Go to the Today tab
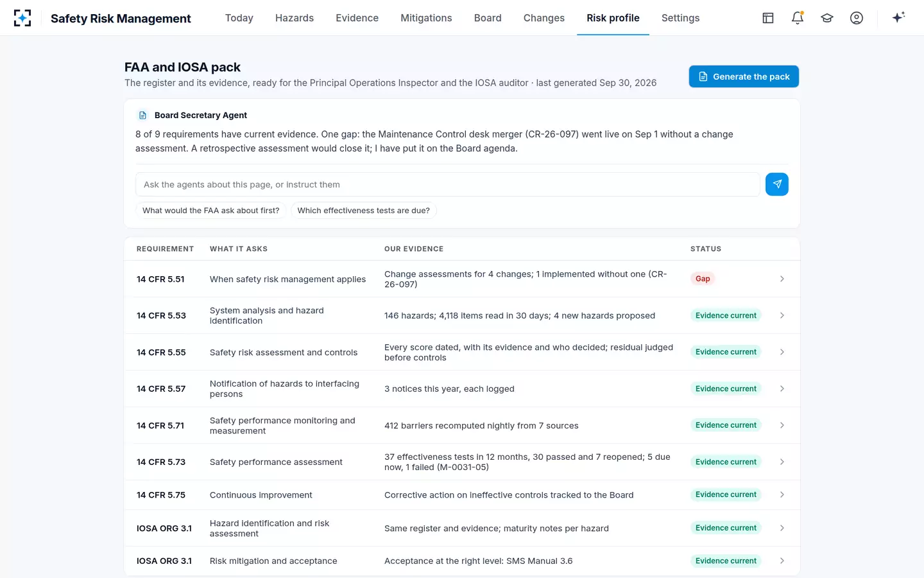Image resolution: width=924 pixels, height=578 pixels. point(239,18)
